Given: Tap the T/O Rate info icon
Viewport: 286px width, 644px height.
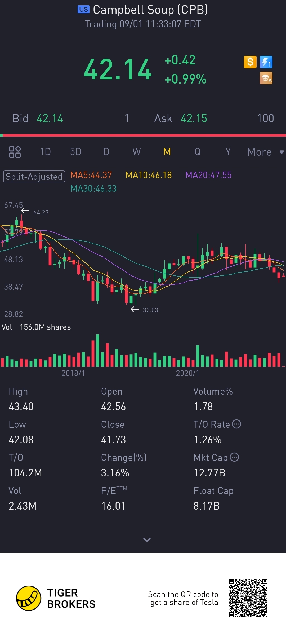Looking at the screenshot, I should (x=236, y=424).
